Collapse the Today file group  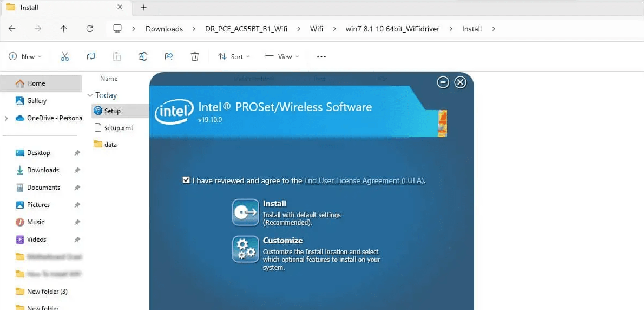click(x=90, y=95)
